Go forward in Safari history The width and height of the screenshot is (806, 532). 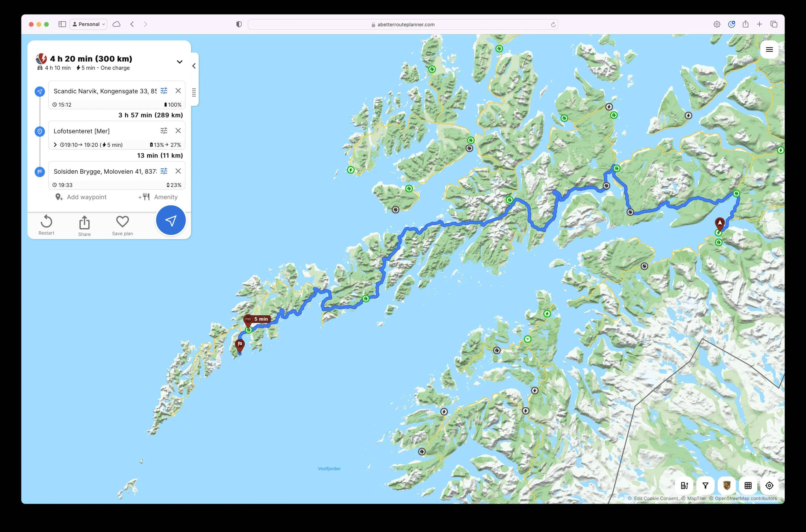[x=146, y=24]
